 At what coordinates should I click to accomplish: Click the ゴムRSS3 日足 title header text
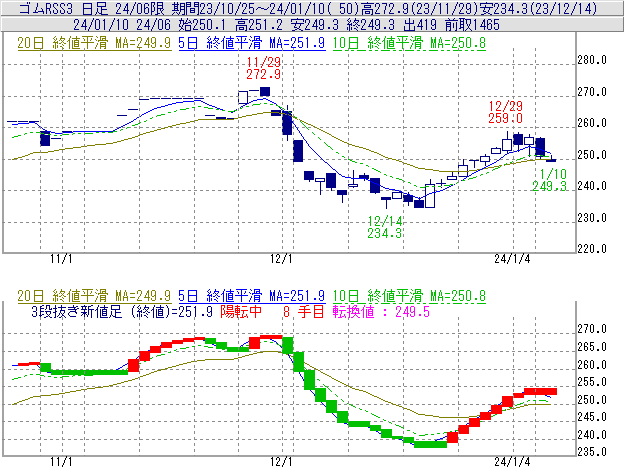[x=64, y=8]
